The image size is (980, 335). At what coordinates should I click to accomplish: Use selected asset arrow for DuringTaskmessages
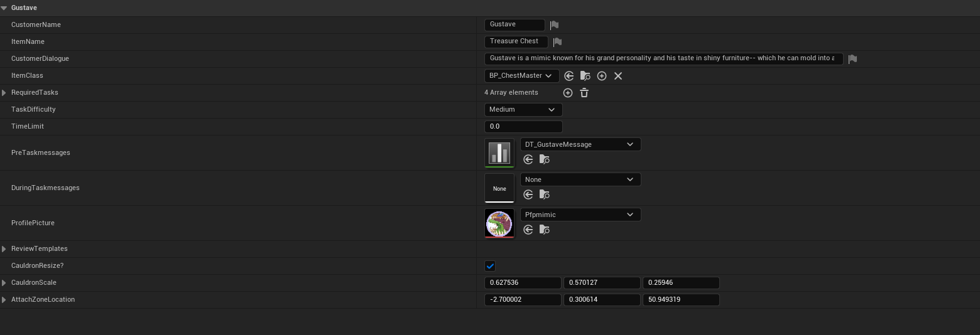(x=528, y=195)
